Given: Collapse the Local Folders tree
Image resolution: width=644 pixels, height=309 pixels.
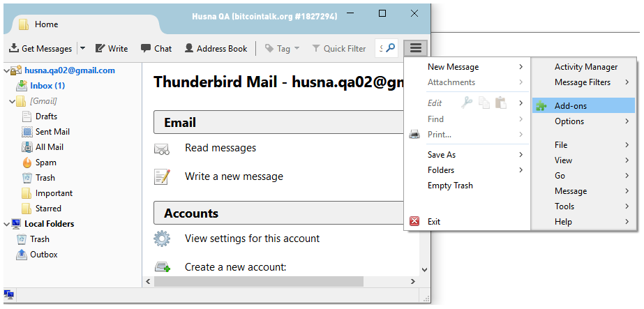Looking at the screenshot, I should coord(6,224).
